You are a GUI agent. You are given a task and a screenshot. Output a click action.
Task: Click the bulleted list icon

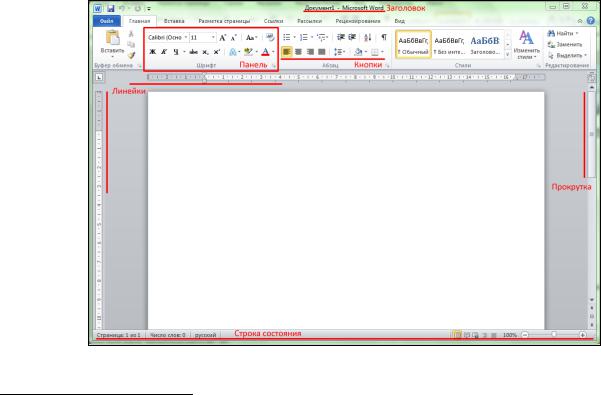(x=287, y=37)
